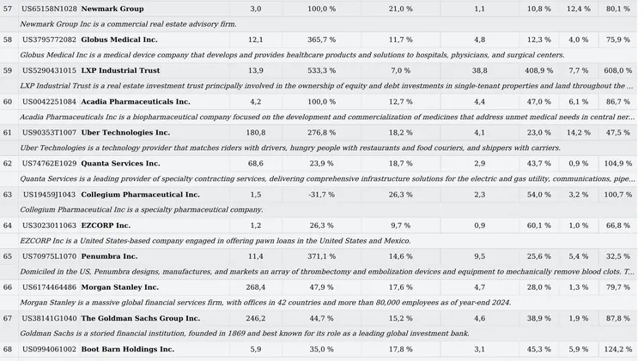
Task: Click The Goldman Sachs Group Inc. name
Action: [140, 318]
